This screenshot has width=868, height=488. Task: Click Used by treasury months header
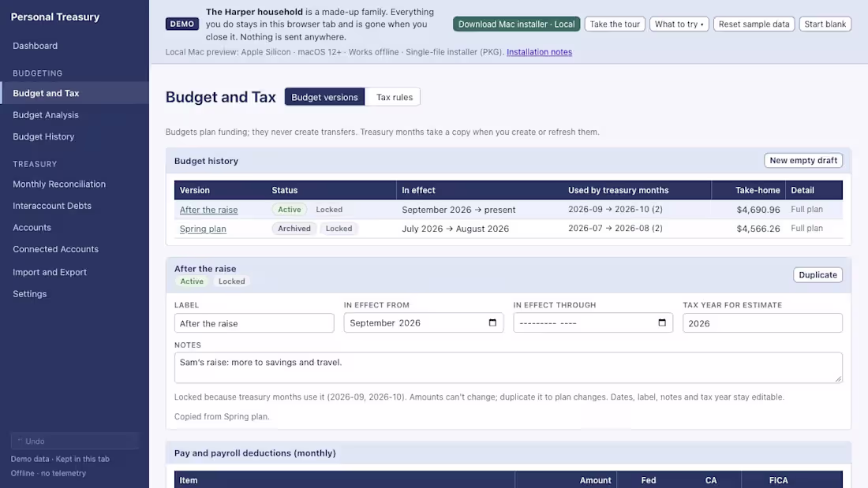click(x=619, y=190)
